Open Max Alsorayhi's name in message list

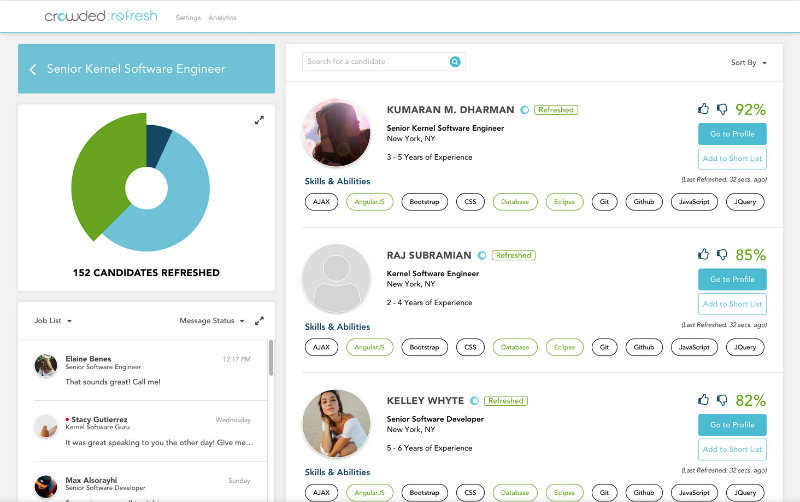91,480
